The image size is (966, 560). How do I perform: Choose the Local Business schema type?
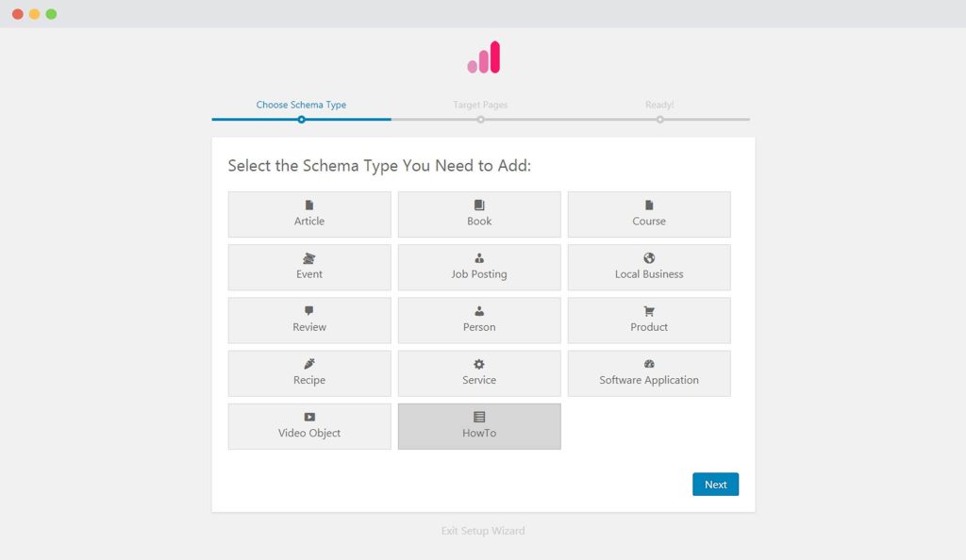649,267
